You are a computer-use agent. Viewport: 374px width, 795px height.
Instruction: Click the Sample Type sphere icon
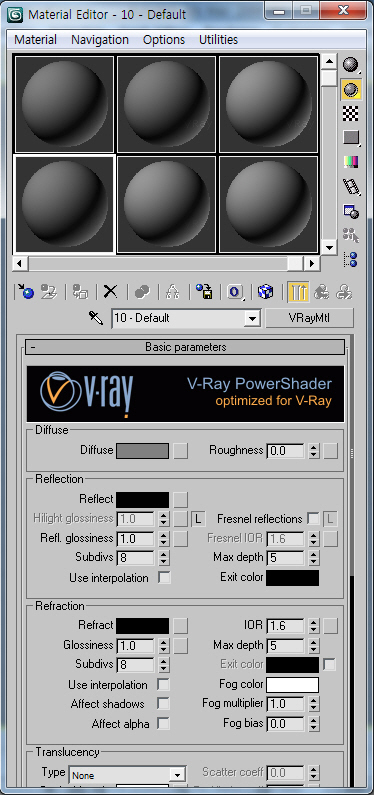(x=351, y=64)
